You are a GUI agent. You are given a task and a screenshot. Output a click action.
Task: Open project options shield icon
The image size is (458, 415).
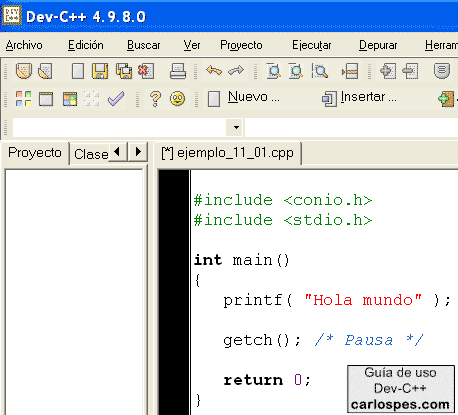pos(442,71)
